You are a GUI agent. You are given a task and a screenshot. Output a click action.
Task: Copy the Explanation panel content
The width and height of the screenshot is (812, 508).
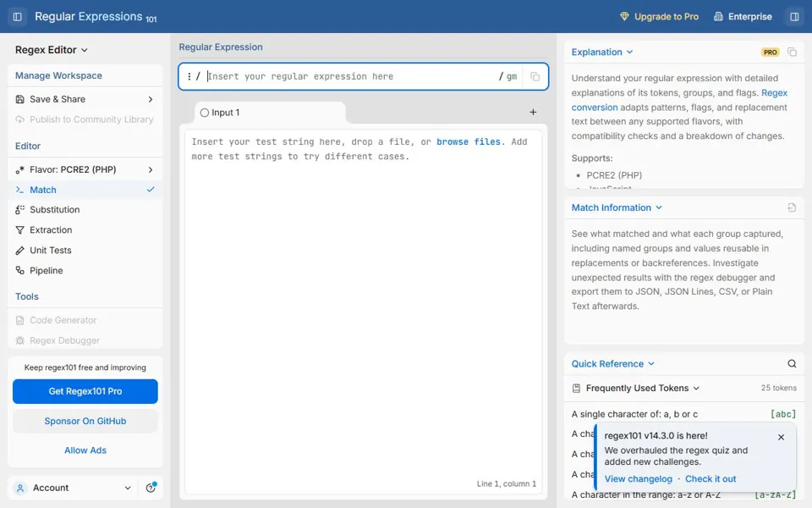(792, 52)
